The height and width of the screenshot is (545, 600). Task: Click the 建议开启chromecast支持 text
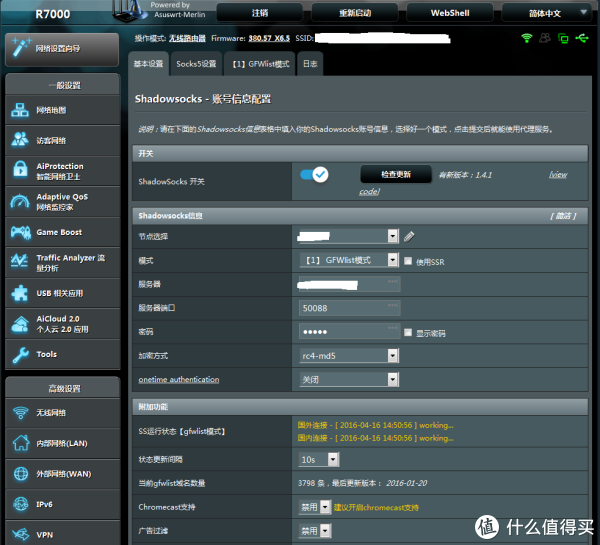click(x=376, y=507)
